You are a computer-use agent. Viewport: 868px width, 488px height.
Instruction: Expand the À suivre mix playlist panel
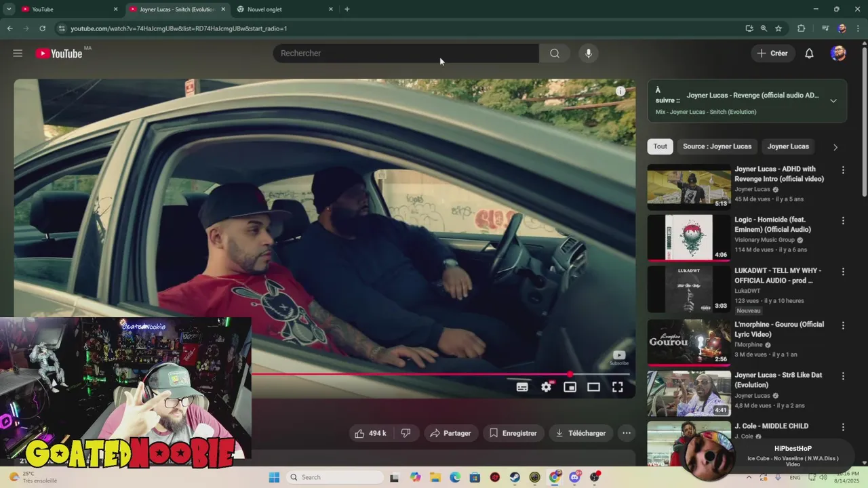pyautogui.click(x=833, y=101)
